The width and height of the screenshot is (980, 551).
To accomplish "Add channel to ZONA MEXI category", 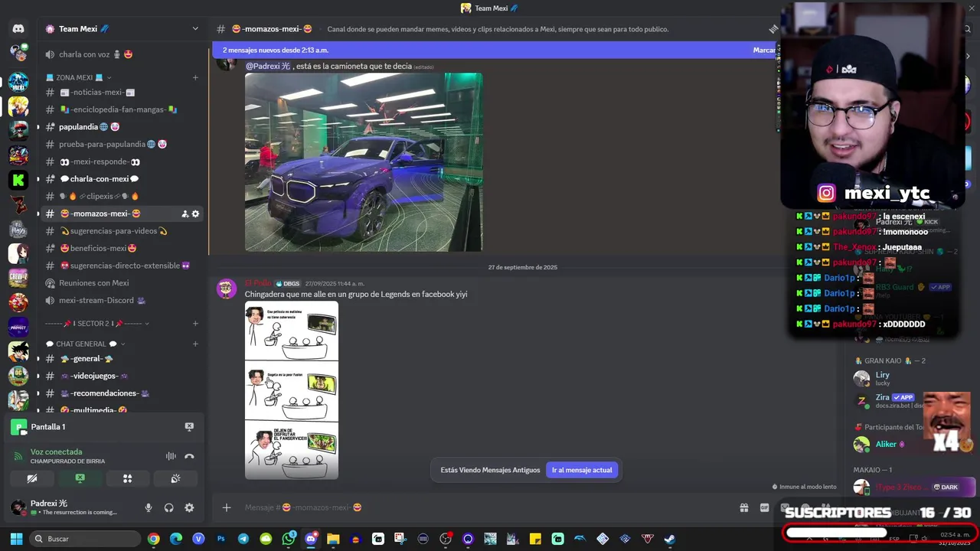I will tap(195, 77).
